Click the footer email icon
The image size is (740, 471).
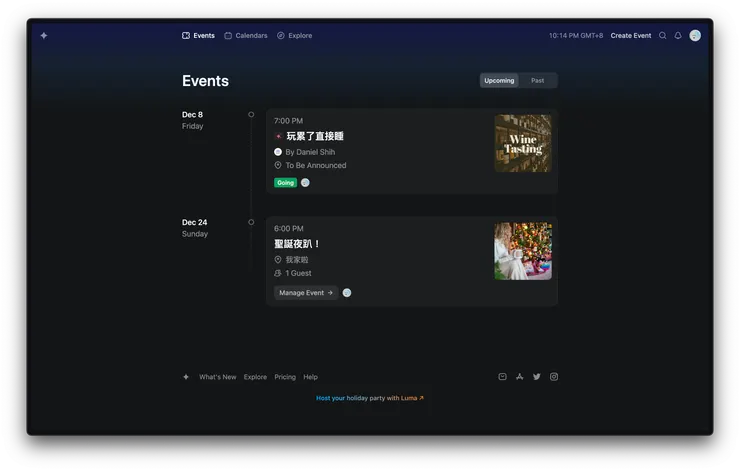[503, 377]
